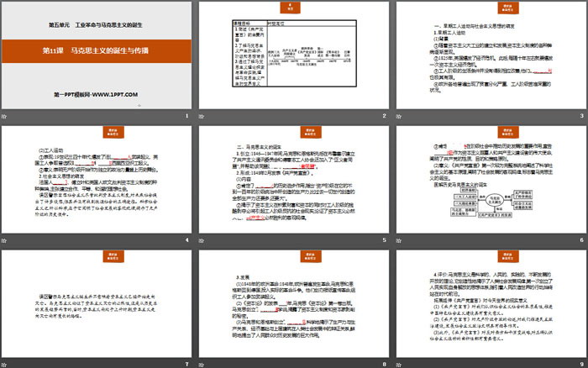The image size is (588, 368).
Task: Click slide number 7 label
Action: click(187, 364)
